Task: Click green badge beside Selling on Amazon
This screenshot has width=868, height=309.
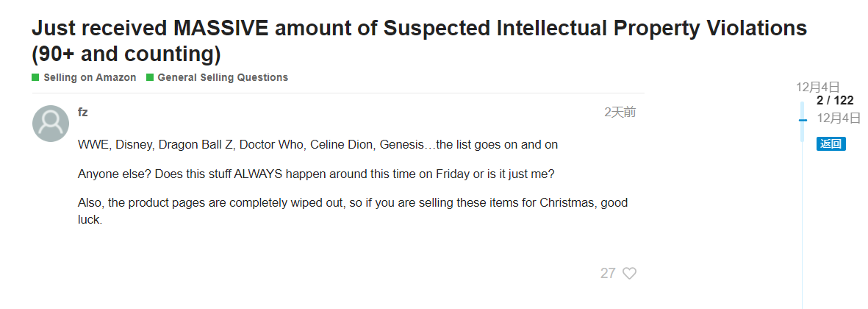Action: [x=35, y=77]
